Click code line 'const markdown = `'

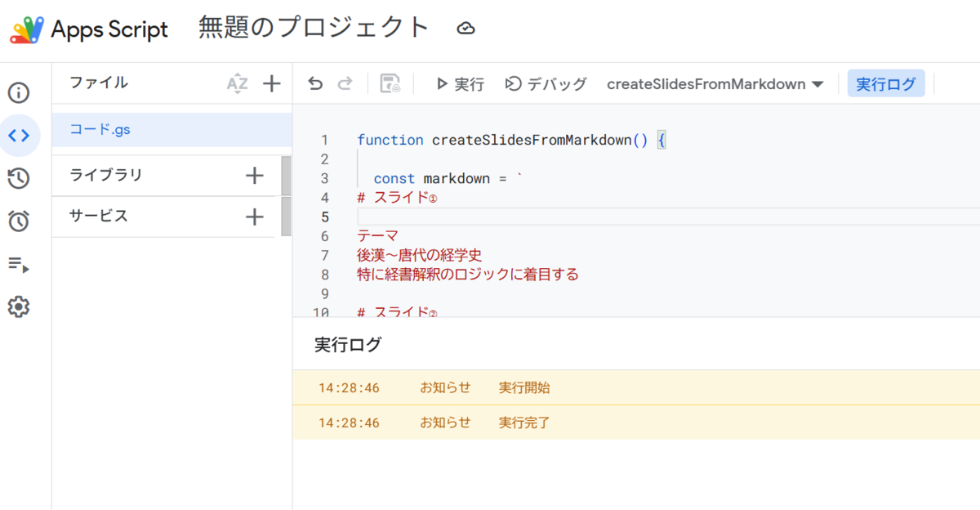point(447,178)
